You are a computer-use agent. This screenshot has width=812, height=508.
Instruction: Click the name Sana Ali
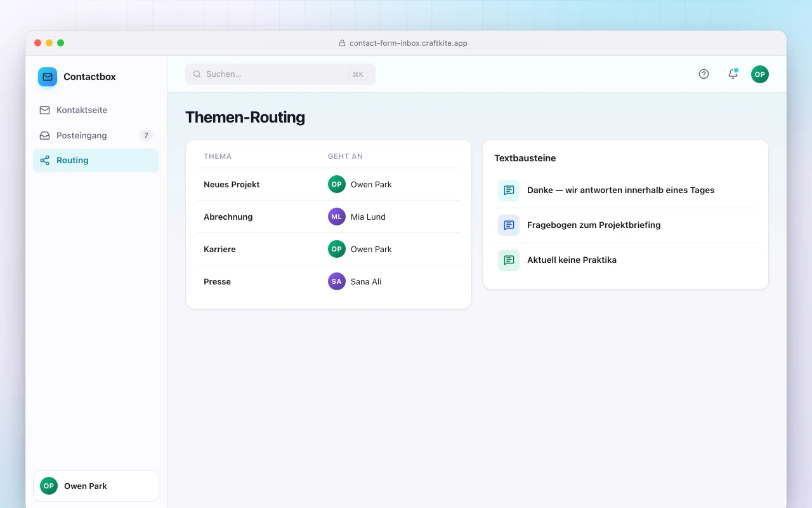(x=366, y=281)
